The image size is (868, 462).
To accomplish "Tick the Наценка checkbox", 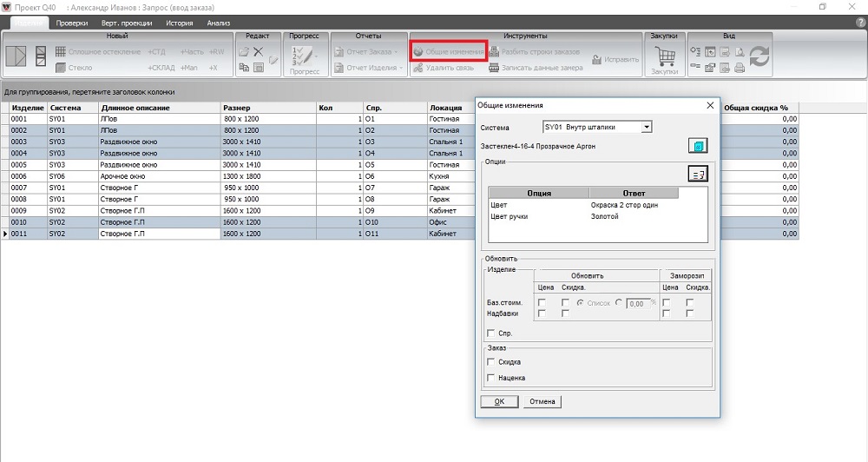I will (491, 378).
